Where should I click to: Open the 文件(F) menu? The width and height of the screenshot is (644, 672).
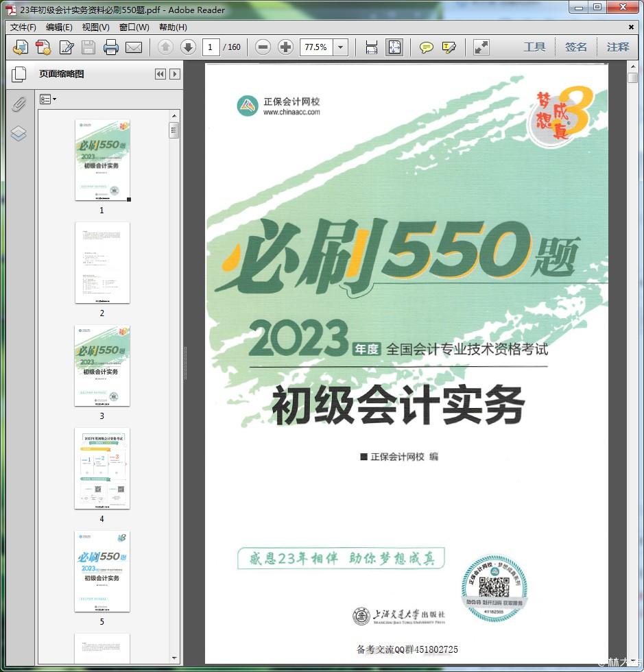click(x=23, y=27)
